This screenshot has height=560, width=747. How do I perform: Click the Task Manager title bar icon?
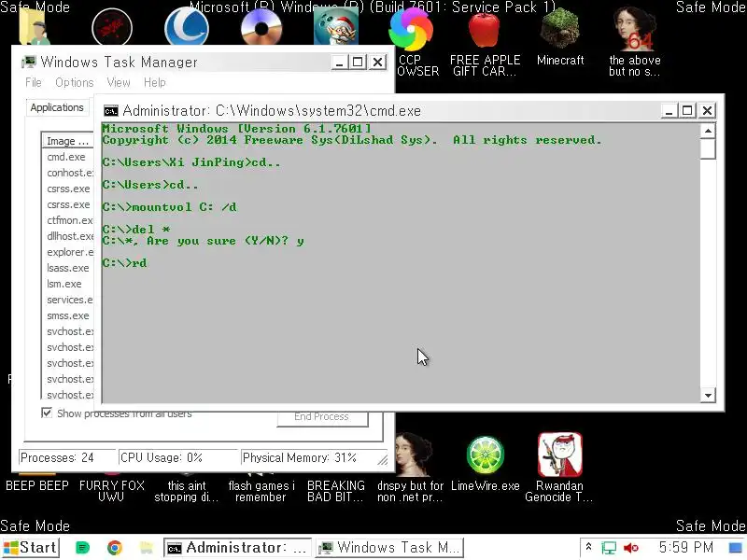click(29, 62)
